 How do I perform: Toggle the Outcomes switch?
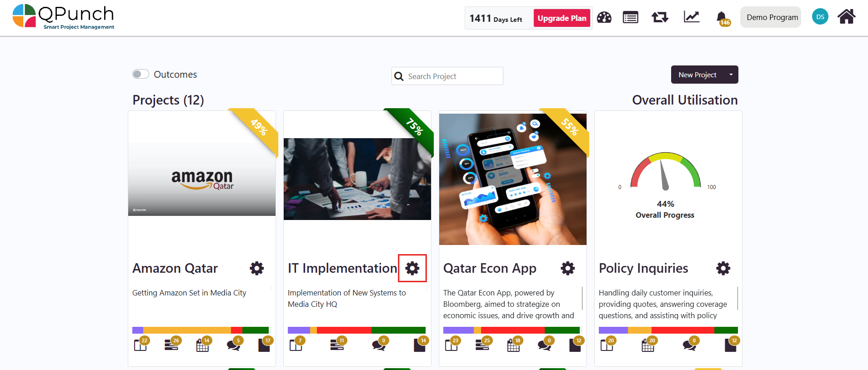coord(140,74)
